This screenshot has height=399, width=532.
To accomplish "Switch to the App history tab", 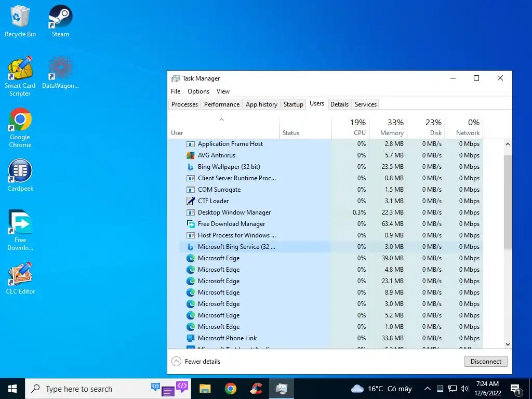I will click(x=262, y=104).
